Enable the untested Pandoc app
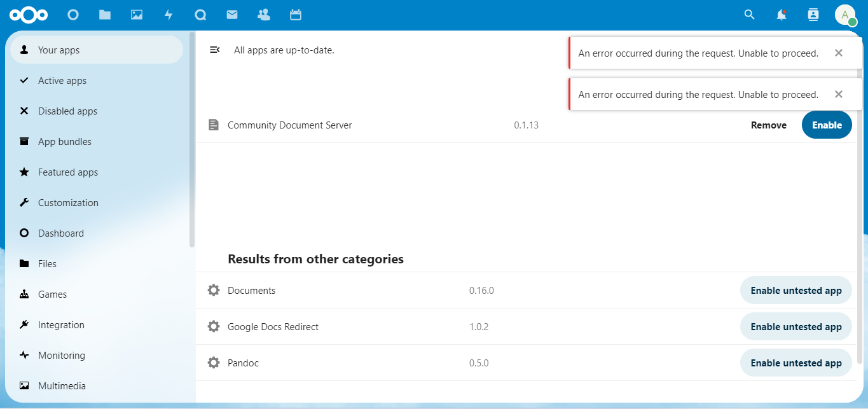Screen dimensions: 868x409 pos(796,363)
